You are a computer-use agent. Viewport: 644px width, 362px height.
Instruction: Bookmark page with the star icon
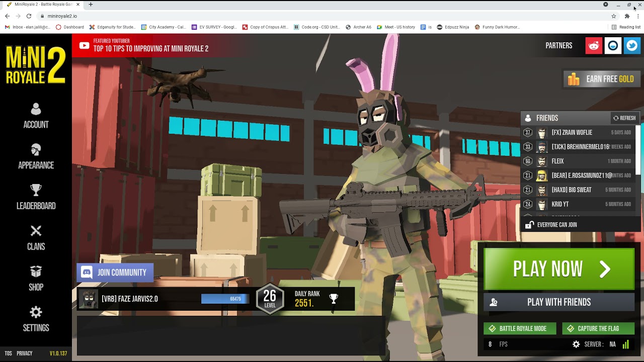[x=614, y=16]
